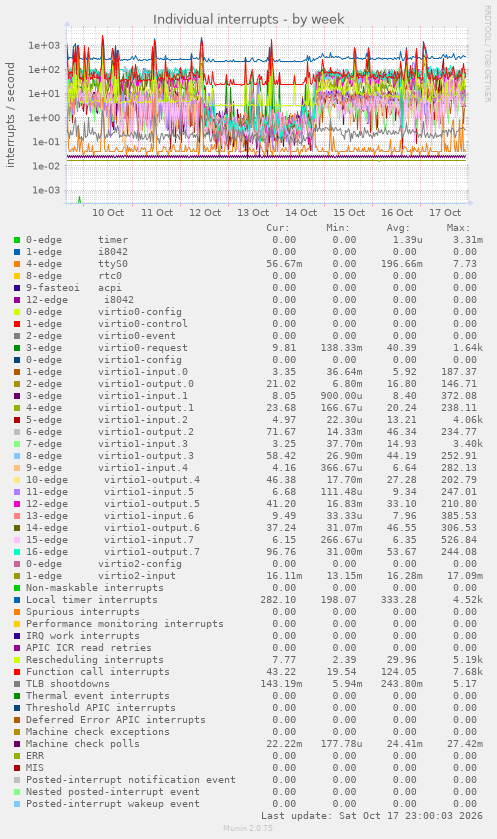The image size is (497, 839).
Task: Click the '1e-03' y-axis label
Action: [46, 190]
